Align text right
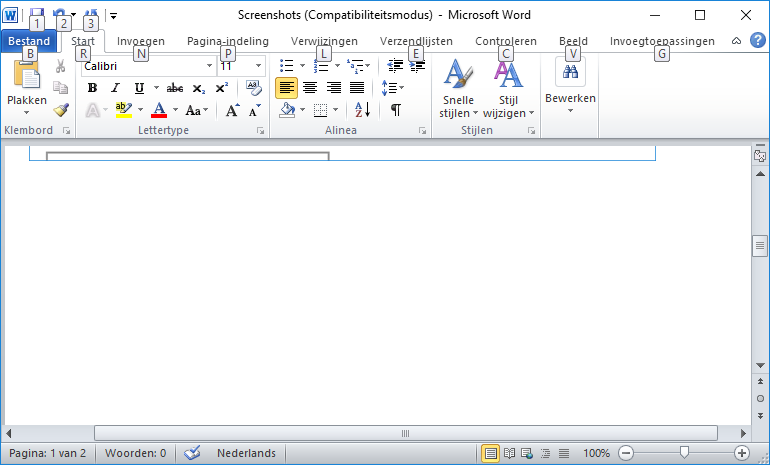 click(334, 88)
